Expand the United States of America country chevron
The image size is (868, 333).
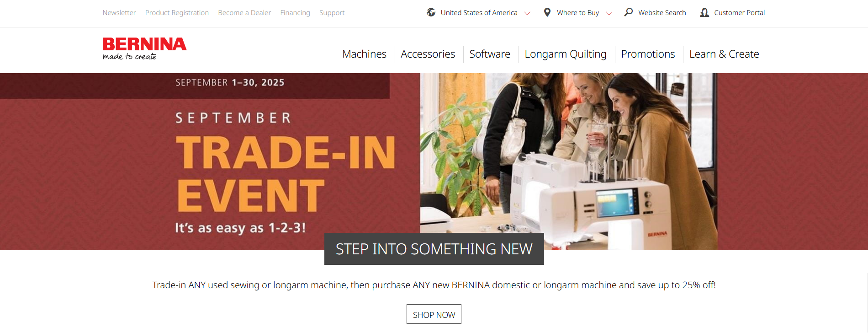[x=527, y=13]
